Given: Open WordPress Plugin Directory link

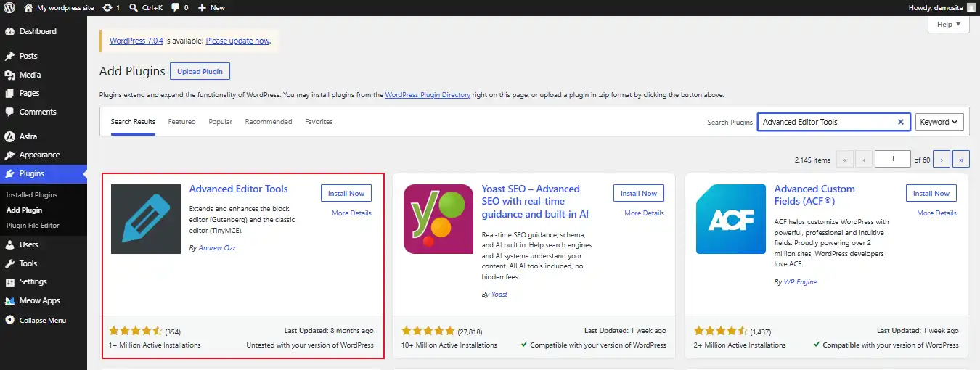Looking at the screenshot, I should tap(428, 95).
